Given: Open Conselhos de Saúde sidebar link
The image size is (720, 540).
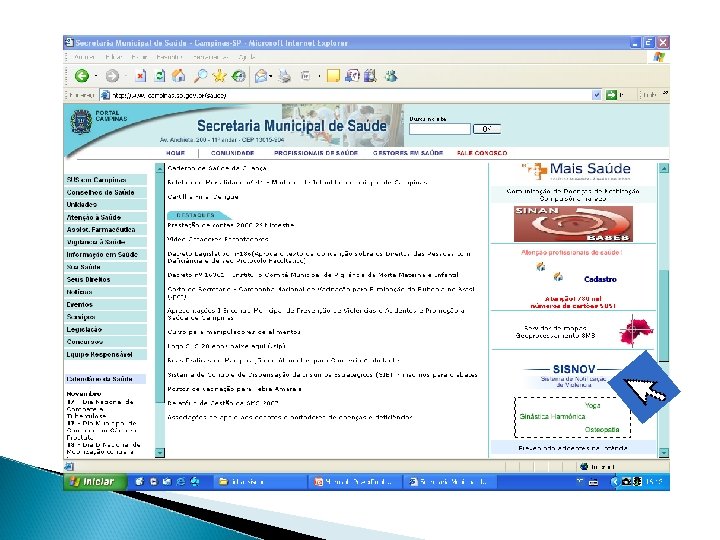Looking at the screenshot, I should click(x=106, y=192).
